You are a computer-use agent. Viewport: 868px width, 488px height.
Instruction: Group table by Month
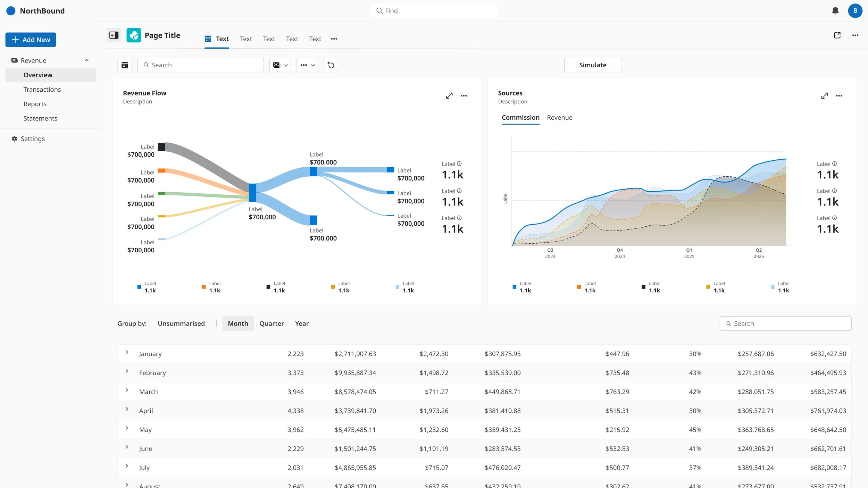tap(238, 323)
